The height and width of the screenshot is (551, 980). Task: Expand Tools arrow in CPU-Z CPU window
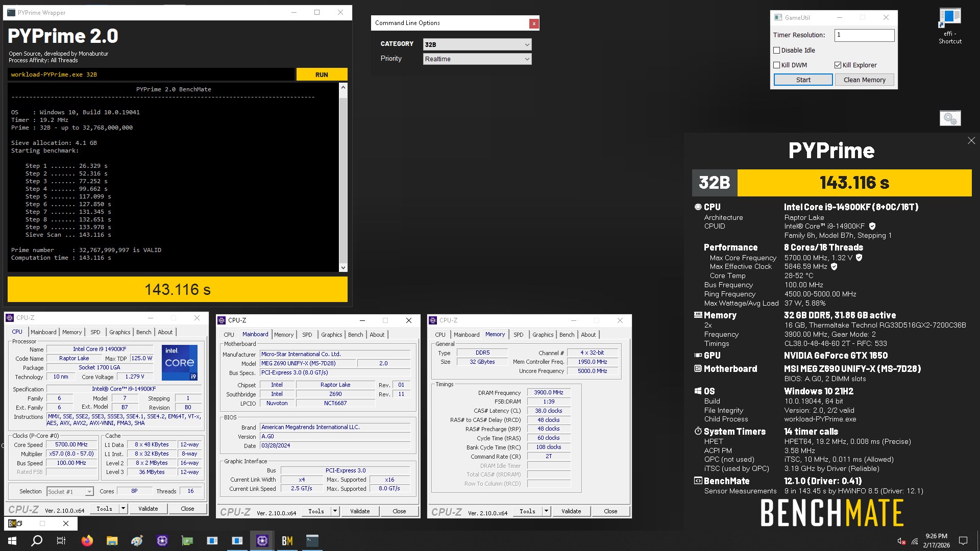pyautogui.click(x=123, y=509)
